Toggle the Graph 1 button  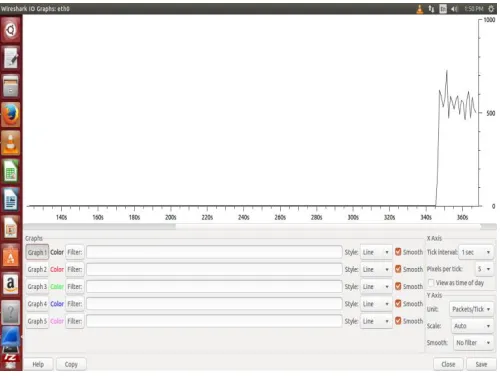37,252
